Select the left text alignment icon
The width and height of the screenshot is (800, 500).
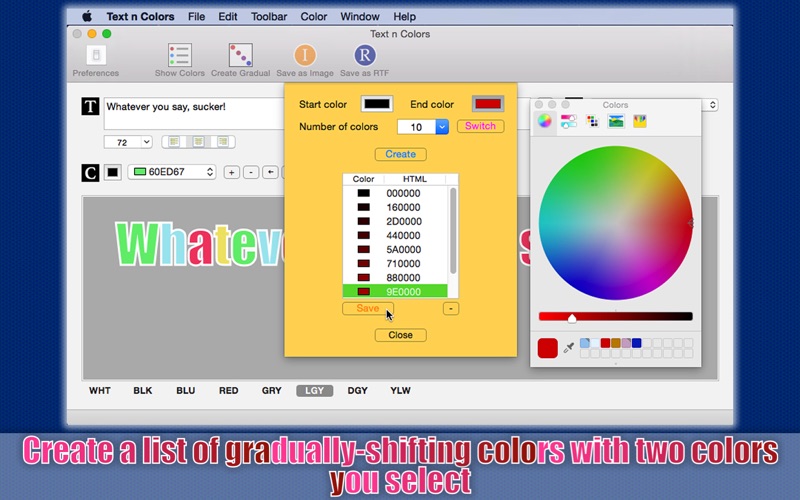coord(174,141)
